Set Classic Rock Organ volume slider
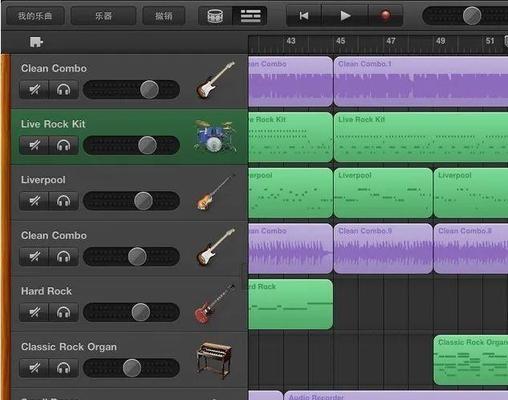This screenshot has width=508, height=400. [132, 368]
